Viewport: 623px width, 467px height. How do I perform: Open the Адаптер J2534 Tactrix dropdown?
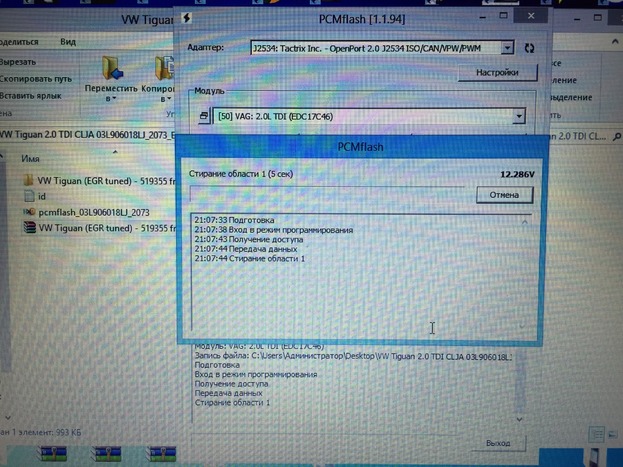[x=507, y=47]
